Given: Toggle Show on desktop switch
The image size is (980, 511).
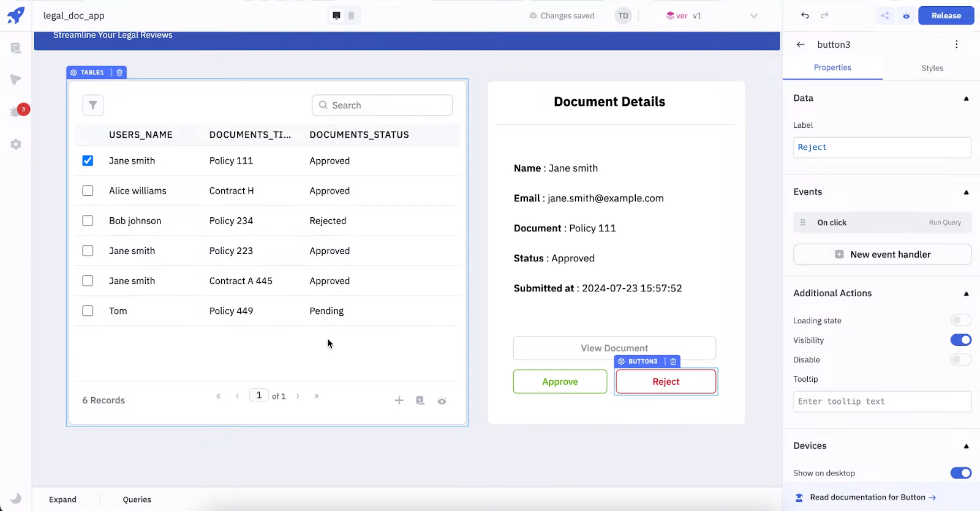Looking at the screenshot, I should coord(960,472).
